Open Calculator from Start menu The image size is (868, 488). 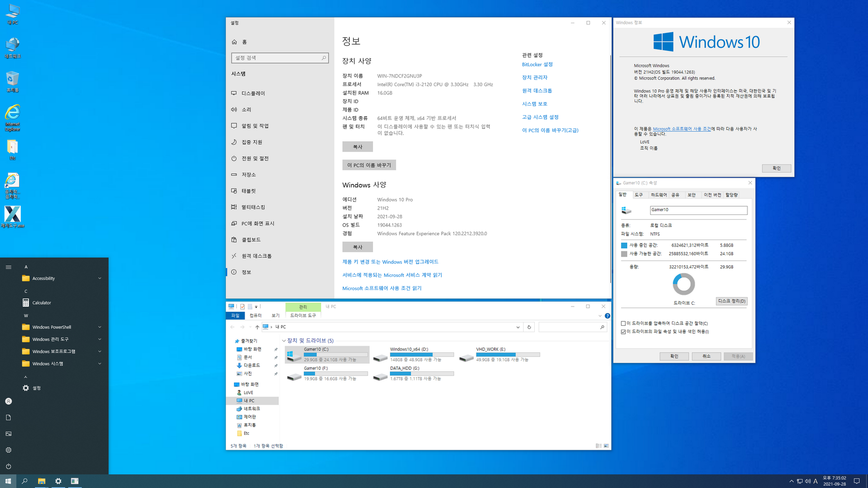point(42,303)
